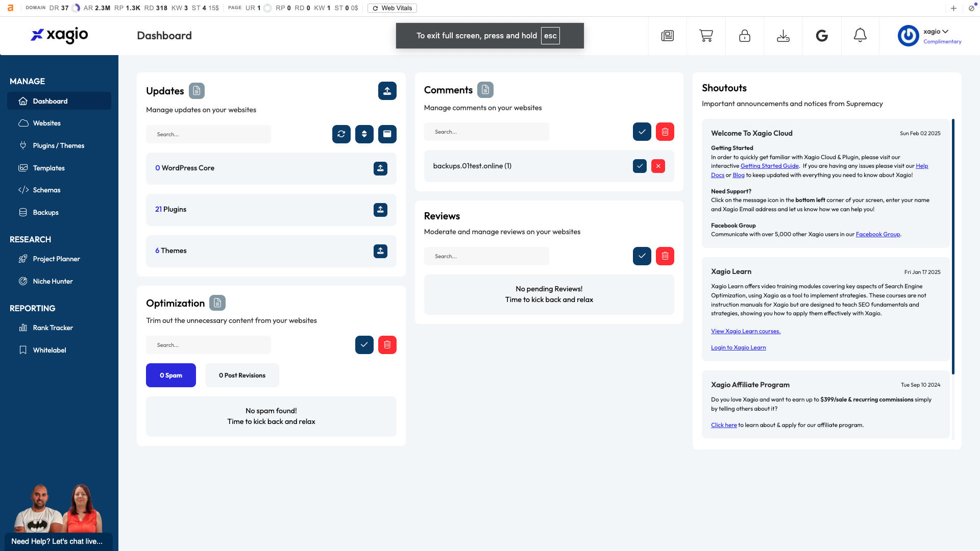
Task: Open Niche Hunter in sidebar
Action: coord(59,281)
